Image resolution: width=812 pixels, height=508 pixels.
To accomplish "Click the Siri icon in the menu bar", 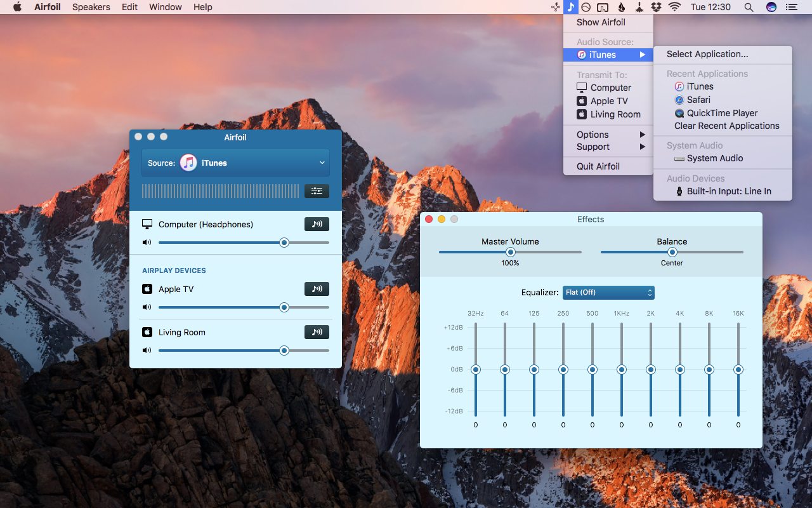I will click(x=771, y=7).
